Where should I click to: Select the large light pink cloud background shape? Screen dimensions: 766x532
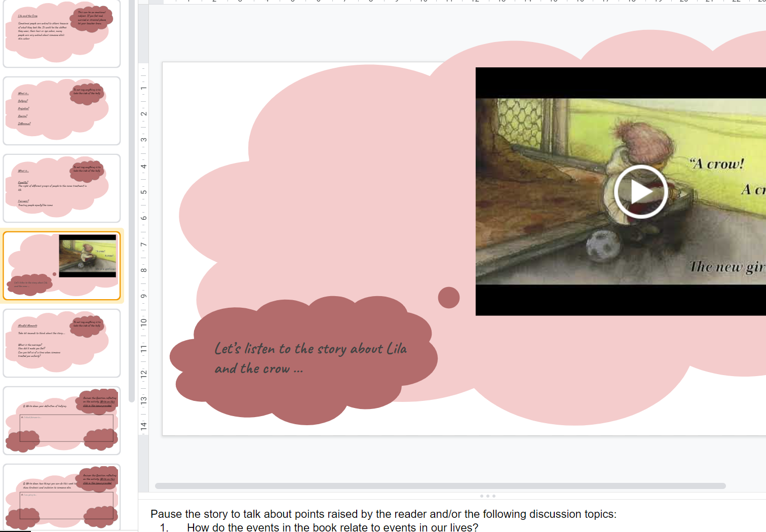355,202
